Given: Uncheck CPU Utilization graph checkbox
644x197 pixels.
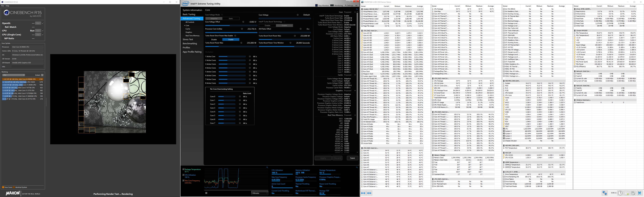Looking at the screenshot, I should 183,175.
